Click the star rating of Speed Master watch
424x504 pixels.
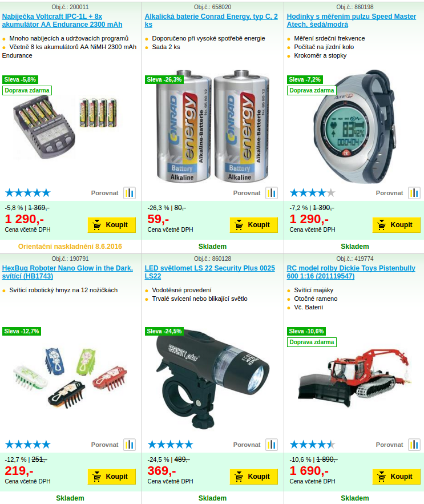(313, 193)
